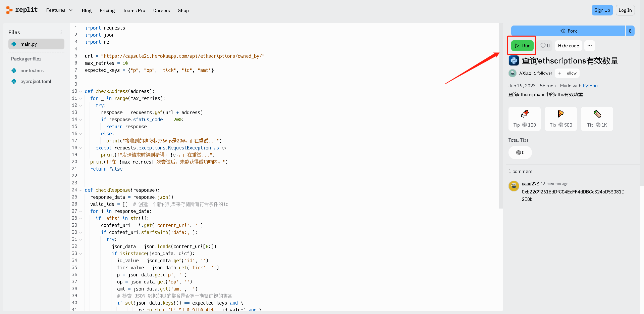Screen dimensions: 644x314
Task: Follow the author AXiao
Action: click(567, 73)
